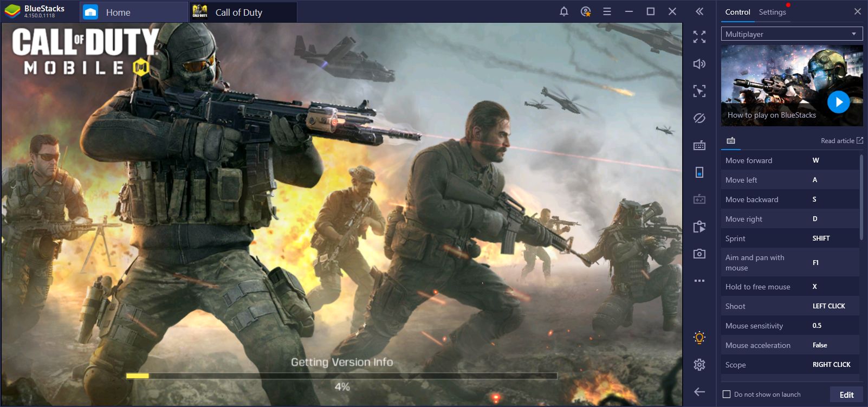Click the Mouse sensitivity 0.5 value
Viewport: 868px width, 407px height.
tap(817, 326)
